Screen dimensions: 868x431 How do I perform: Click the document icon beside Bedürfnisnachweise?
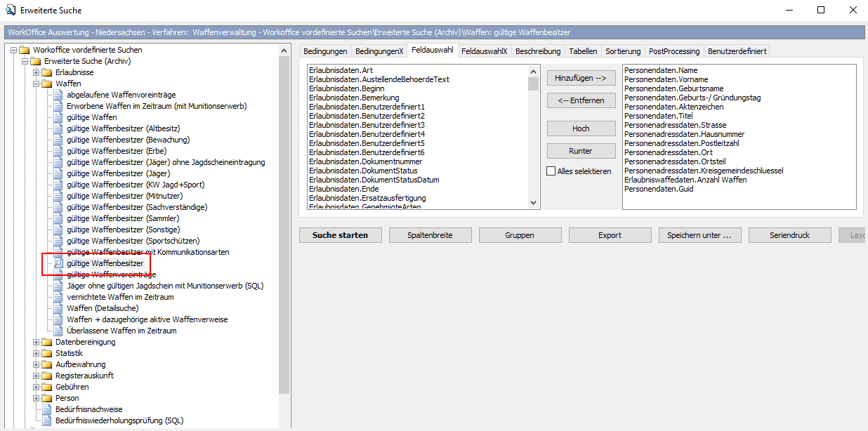coord(47,409)
